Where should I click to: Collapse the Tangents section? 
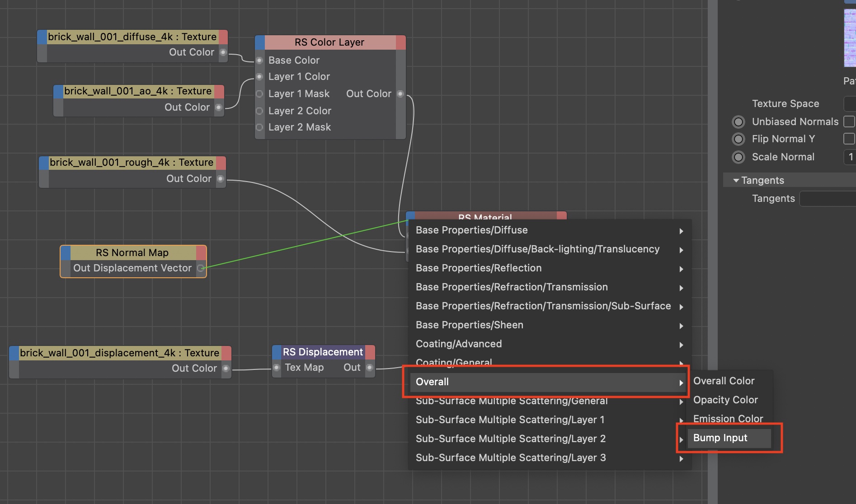point(736,181)
